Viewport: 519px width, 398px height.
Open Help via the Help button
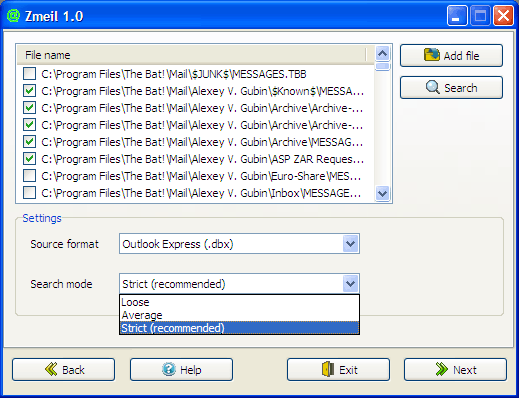(x=181, y=369)
